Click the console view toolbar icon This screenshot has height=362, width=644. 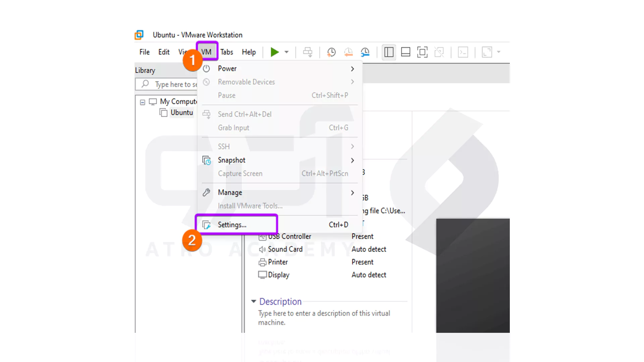click(463, 52)
